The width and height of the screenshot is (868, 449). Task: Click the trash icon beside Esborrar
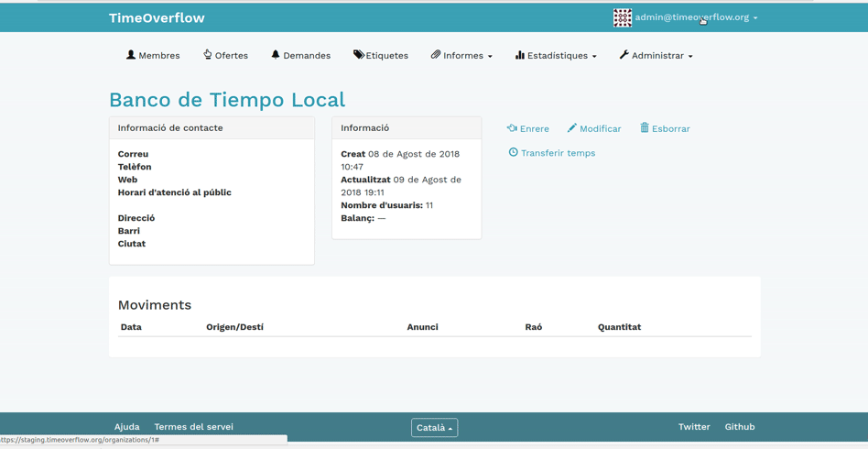[645, 127]
